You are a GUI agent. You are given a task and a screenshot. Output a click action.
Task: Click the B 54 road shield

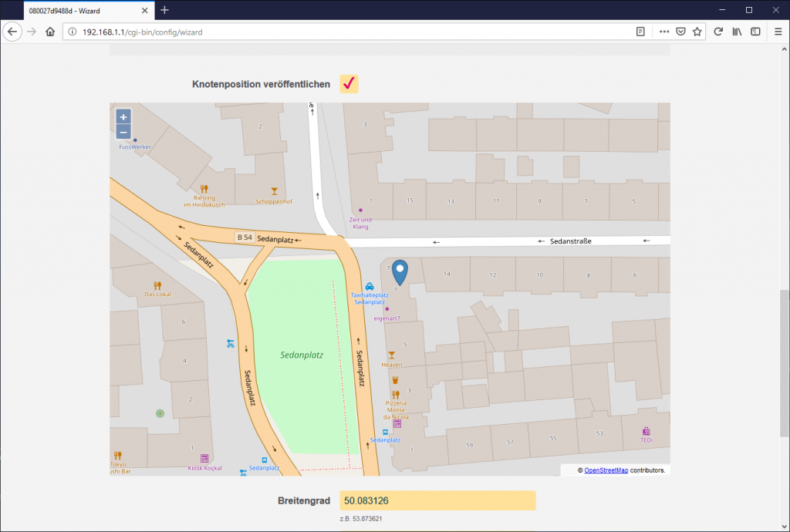point(245,237)
